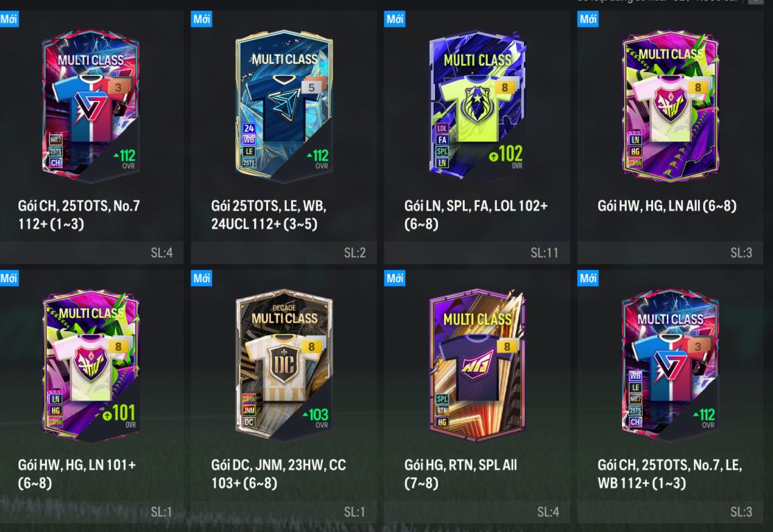This screenshot has height=532, width=773.
Task: Click the Mới badge on the 25TOTS, LE, WB pack
Action: (201, 19)
